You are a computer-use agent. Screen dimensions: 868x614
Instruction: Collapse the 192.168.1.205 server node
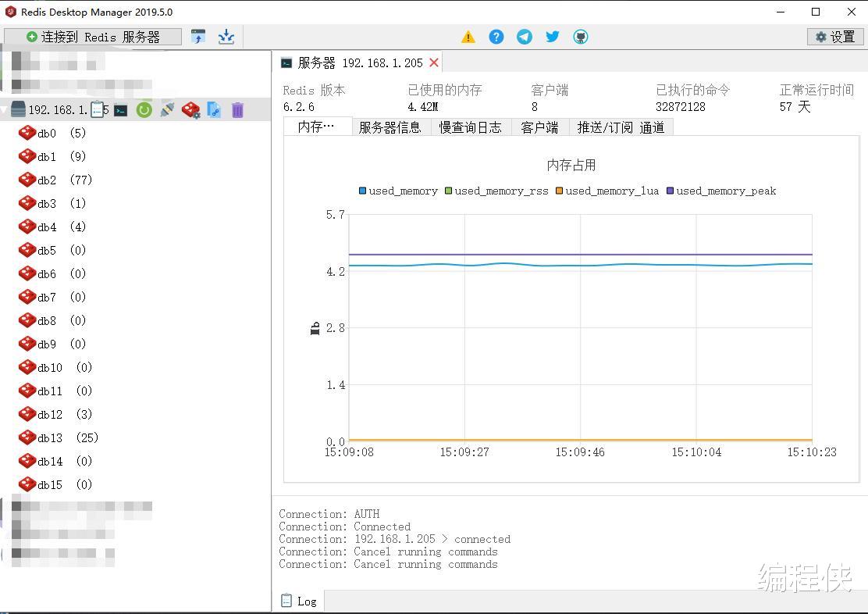point(5,109)
